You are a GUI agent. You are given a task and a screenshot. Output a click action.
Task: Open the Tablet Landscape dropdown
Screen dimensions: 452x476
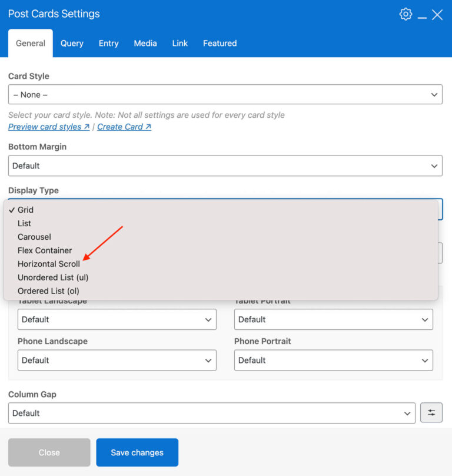click(117, 319)
